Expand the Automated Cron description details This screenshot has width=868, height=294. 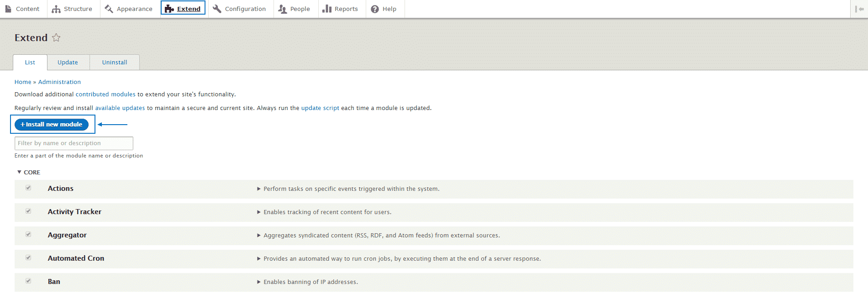[259, 259]
